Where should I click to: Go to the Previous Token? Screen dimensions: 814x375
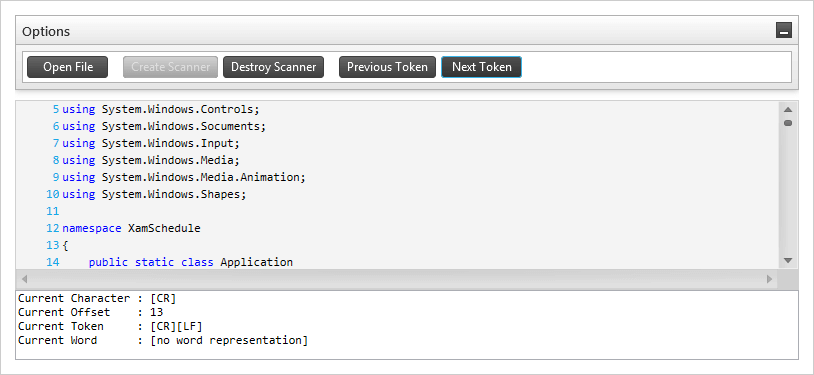pos(387,67)
